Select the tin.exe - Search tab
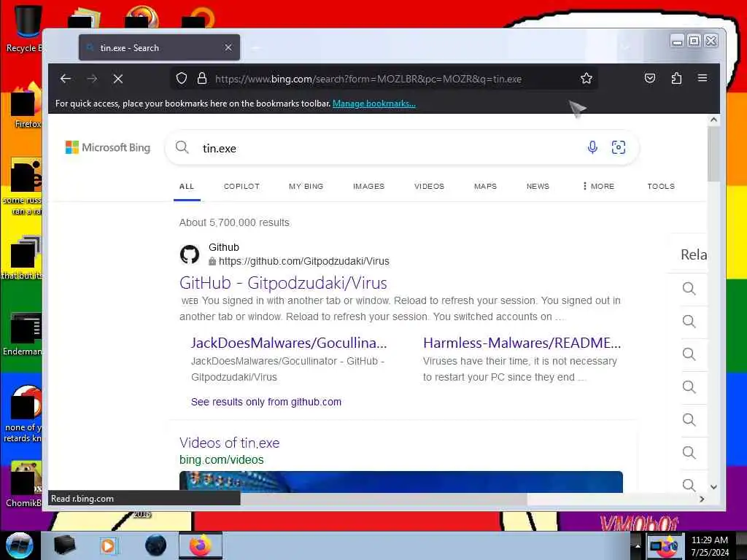The width and height of the screenshot is (747, 560). 159,47
